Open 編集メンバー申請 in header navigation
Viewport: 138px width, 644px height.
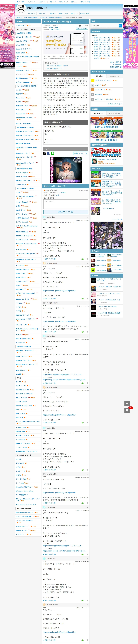85,14
